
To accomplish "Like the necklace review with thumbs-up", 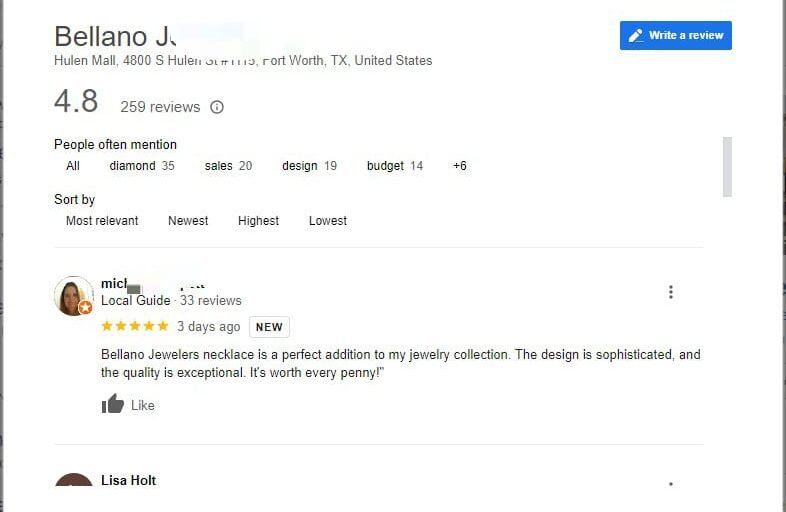I will coord(128,404).
